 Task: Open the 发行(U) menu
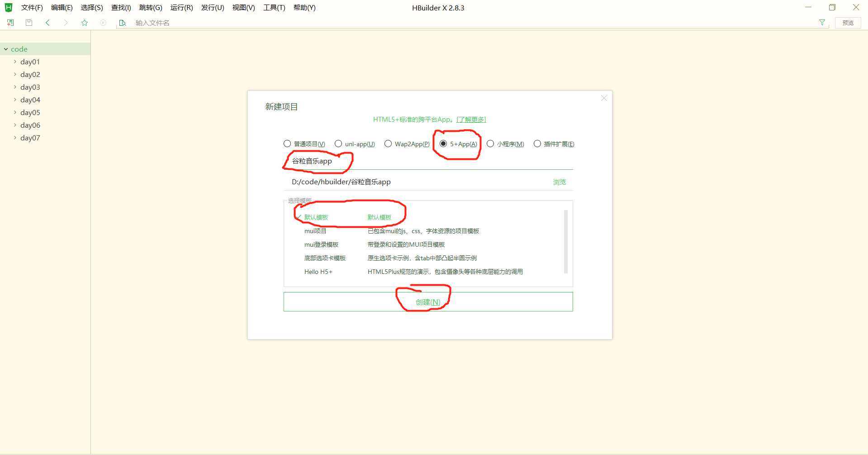click(213, 8)
